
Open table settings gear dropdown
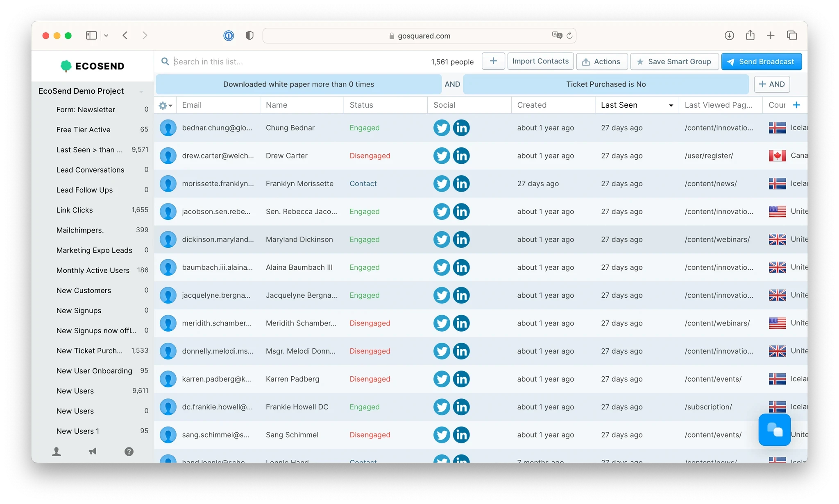pyautogui.click(x=165, y=105)
